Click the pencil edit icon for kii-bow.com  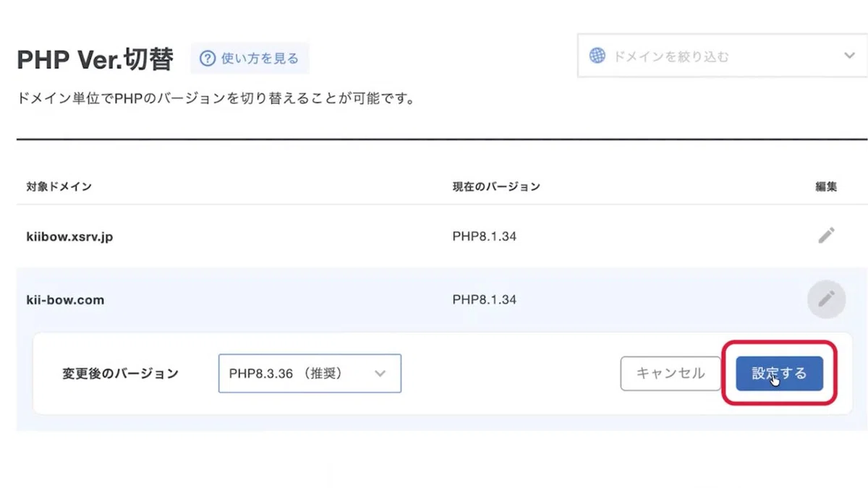pyautogui.click(x=826, y=299)
